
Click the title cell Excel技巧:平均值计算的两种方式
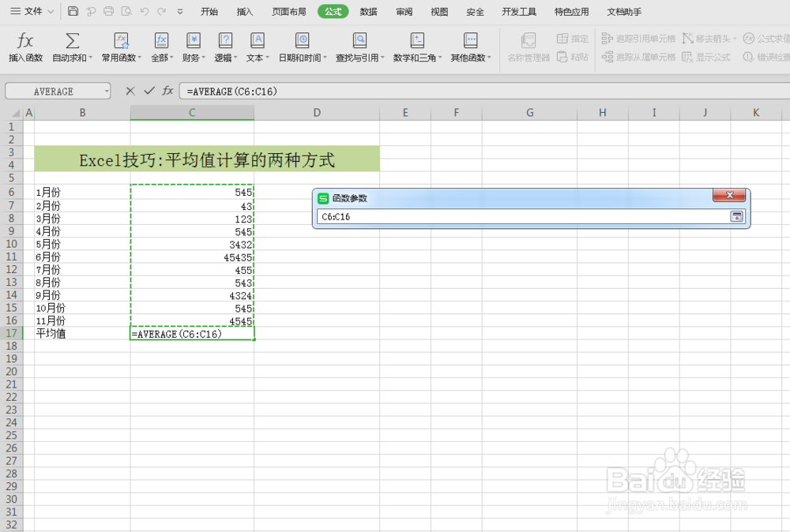coord(206,159)
